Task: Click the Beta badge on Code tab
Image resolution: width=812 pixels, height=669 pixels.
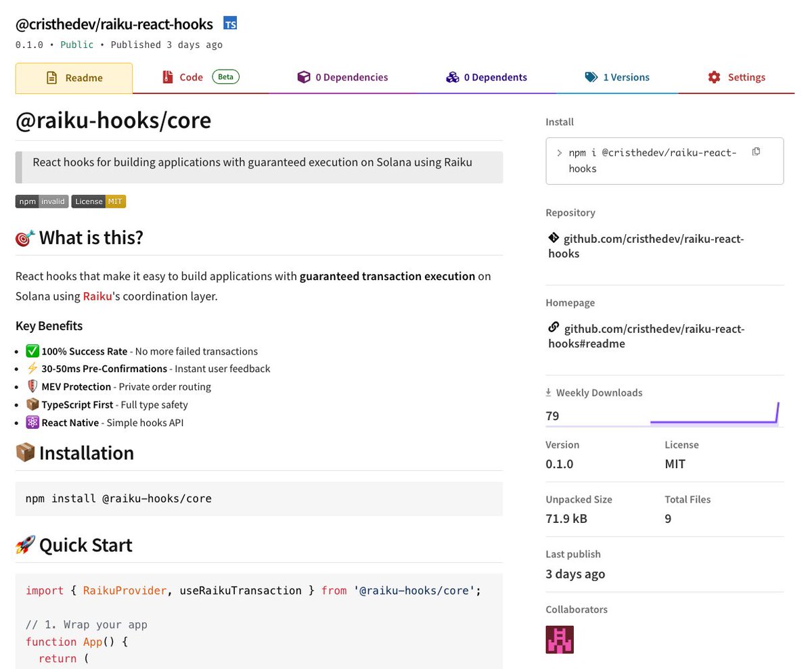Action: pyautogui.click(x=226, y=77)
